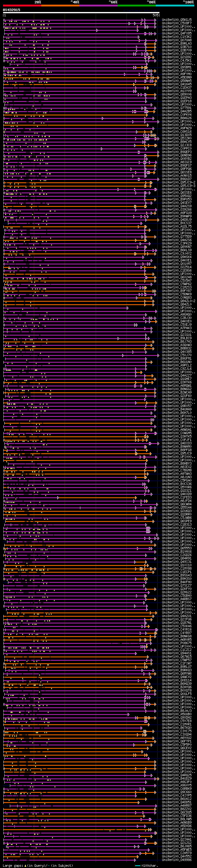The height and width of the screenshot is (868, 197).
Task: Select the UniRef100_O39266 label
Action: coord(177,210)
